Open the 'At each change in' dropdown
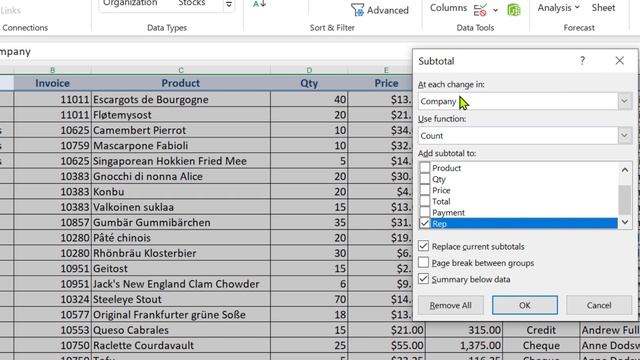Viewport: 640px width, 360px height. tap(624, 101)
